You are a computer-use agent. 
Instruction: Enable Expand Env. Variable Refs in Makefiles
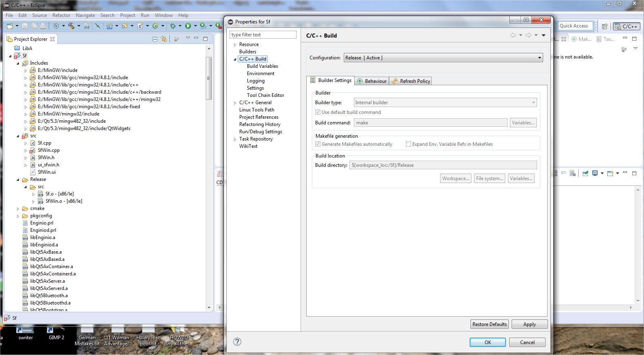[x=408, y=144]
